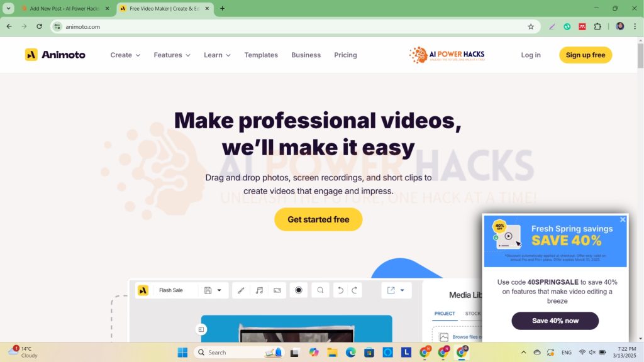Click the Animoto logo in the header
The image size is (644, 362).
pos(55,55)
